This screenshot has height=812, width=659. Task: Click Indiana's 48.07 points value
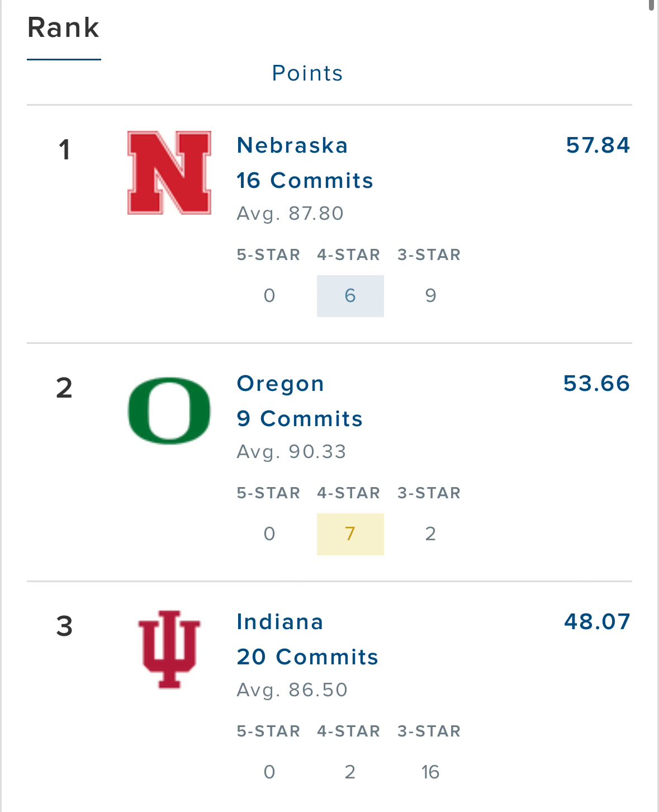pyautogui.click(x=598, y=622)
